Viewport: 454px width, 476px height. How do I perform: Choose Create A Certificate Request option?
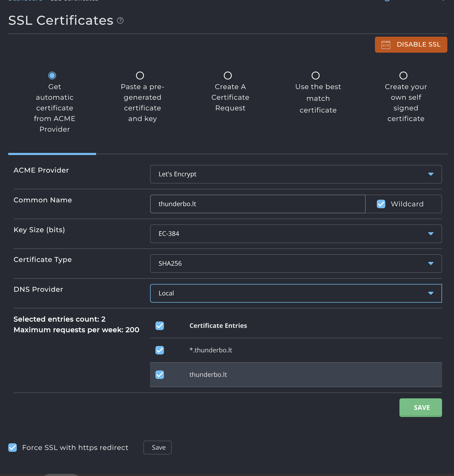click(x=228, y=76)
